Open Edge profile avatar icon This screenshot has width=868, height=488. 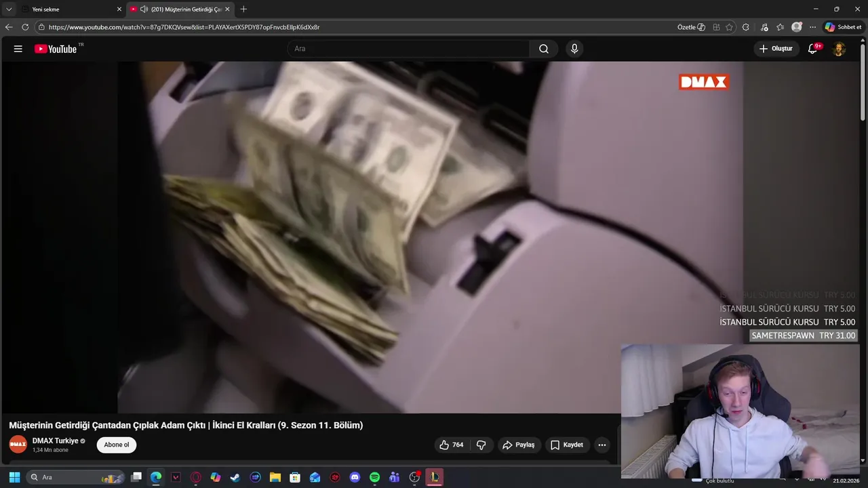(x=797, y=27)
